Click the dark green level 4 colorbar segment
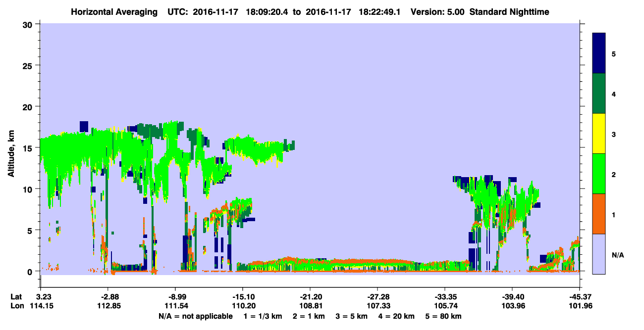Screen dimensions: 644x330 [599, 94]
